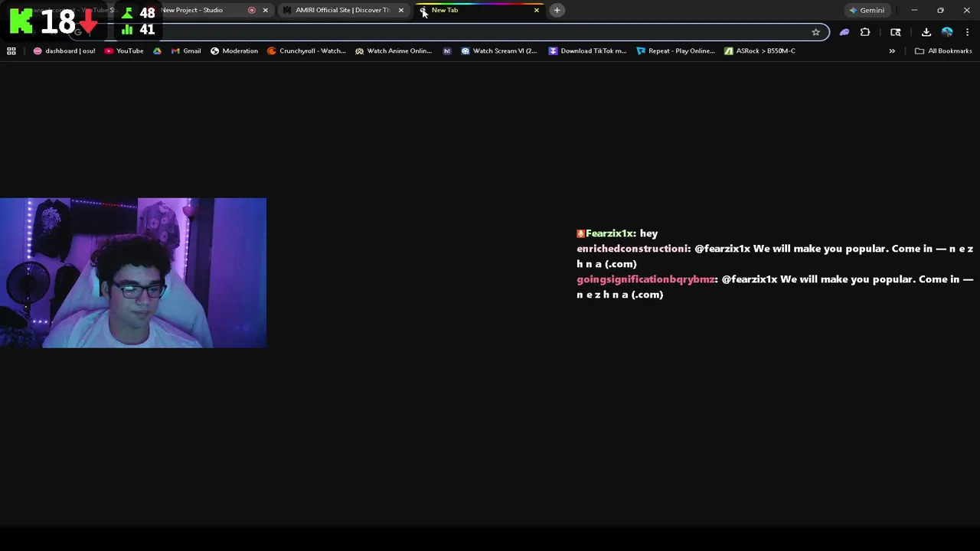Open the Watch Scream VI bookmark
The image size is (980, 551).
tap(499, 51)
